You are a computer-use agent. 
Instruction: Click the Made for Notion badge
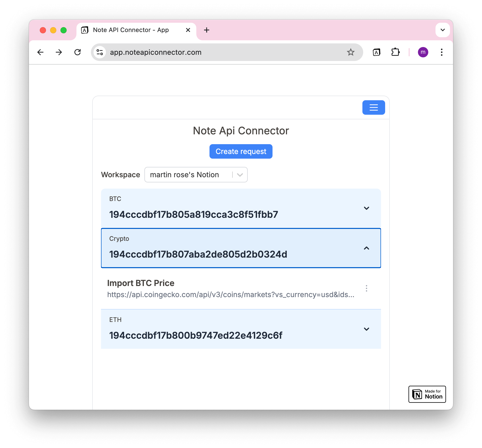pyautogui.click(x=427, y=394)
